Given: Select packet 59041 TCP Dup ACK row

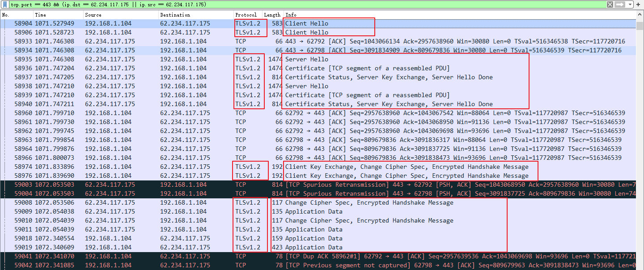Looking at the screenshot, I should click(x=313, y=256).
